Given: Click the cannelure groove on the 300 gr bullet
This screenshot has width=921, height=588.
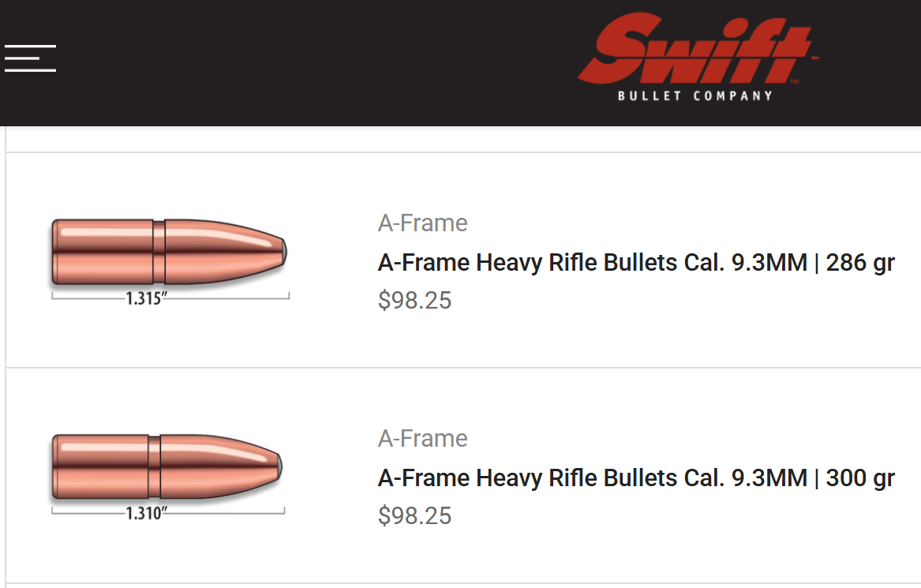Looking at the screenshot, I should click(155, 467).
